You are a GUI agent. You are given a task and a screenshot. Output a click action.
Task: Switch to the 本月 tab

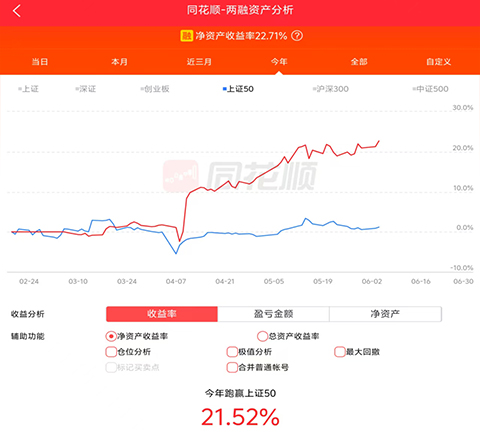click(x=119, y=62)
